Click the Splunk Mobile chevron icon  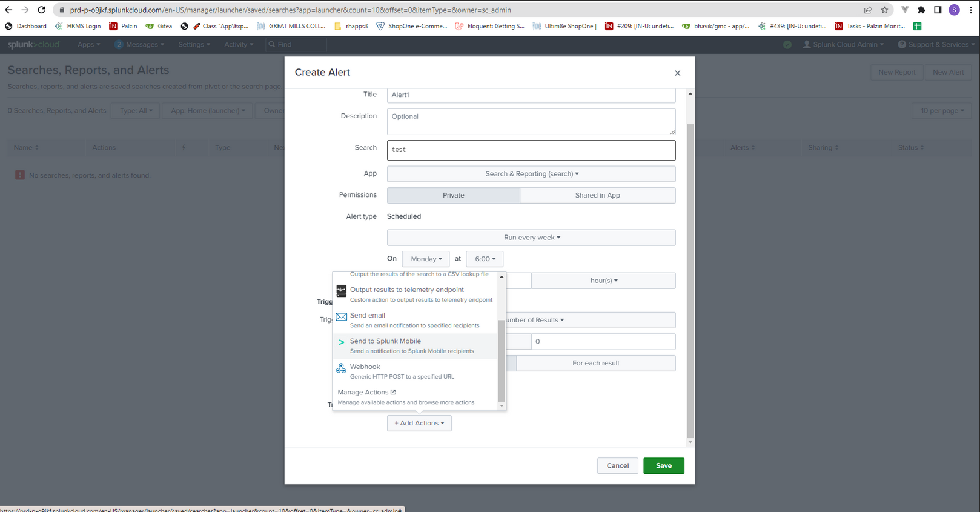[342, 342]
